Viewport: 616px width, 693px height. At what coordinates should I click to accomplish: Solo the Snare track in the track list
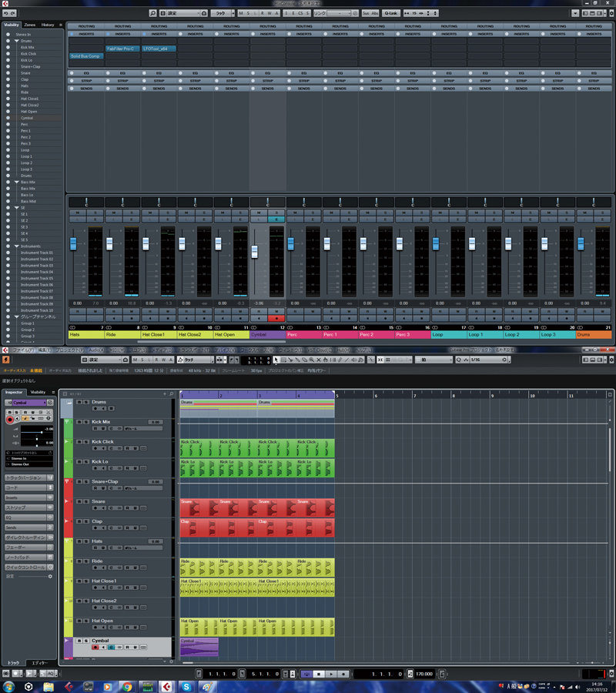click(x=85, y=502)
